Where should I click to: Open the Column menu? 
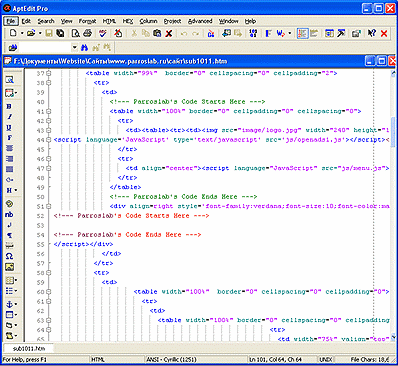pyautogui.click(x=148, y=21)
